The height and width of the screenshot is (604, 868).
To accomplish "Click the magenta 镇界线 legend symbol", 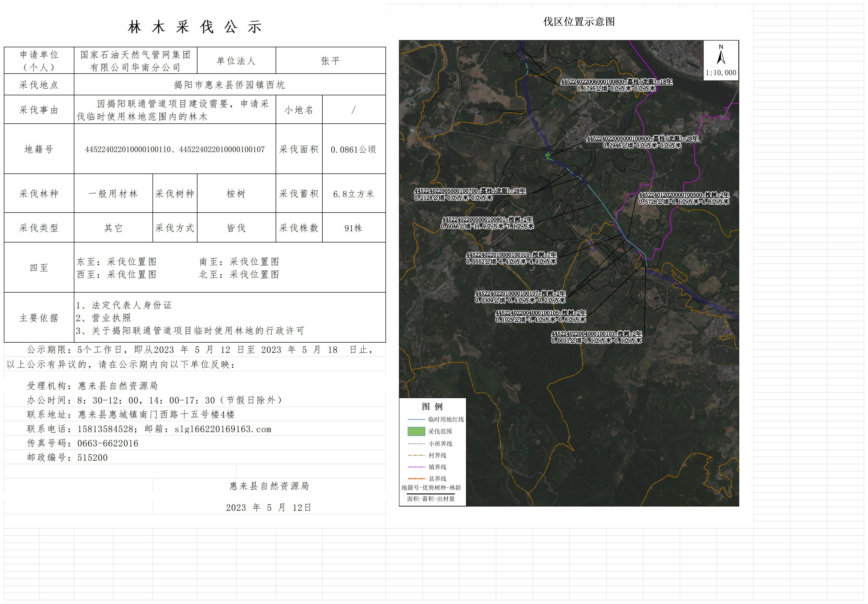I will pyautogui.click(x=416, y=467).
